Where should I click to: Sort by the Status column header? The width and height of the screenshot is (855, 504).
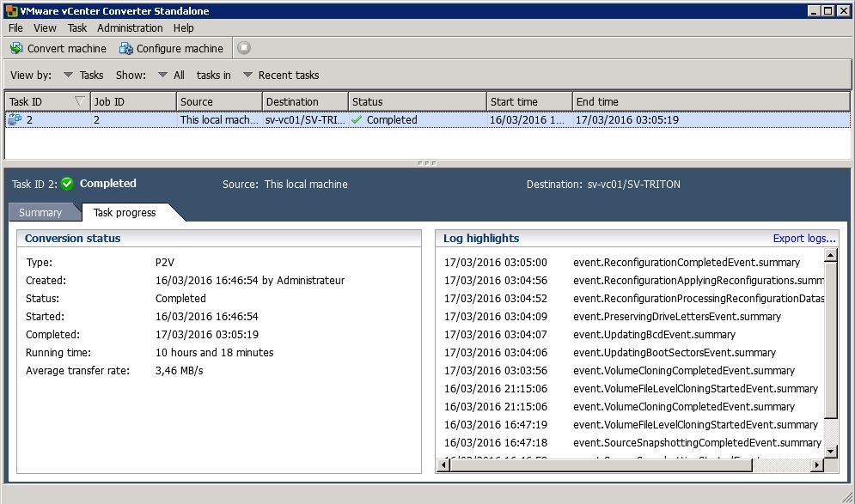coord(417,101)
